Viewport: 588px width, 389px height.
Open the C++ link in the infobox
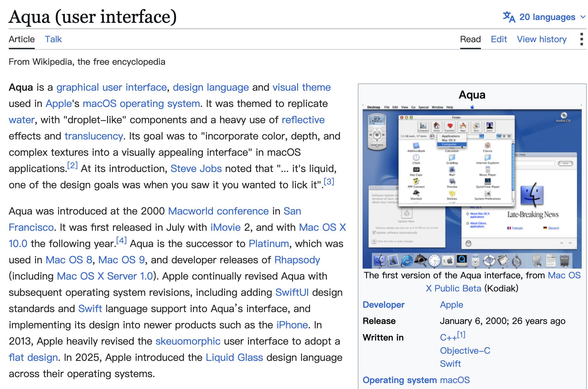pos(448,337)
